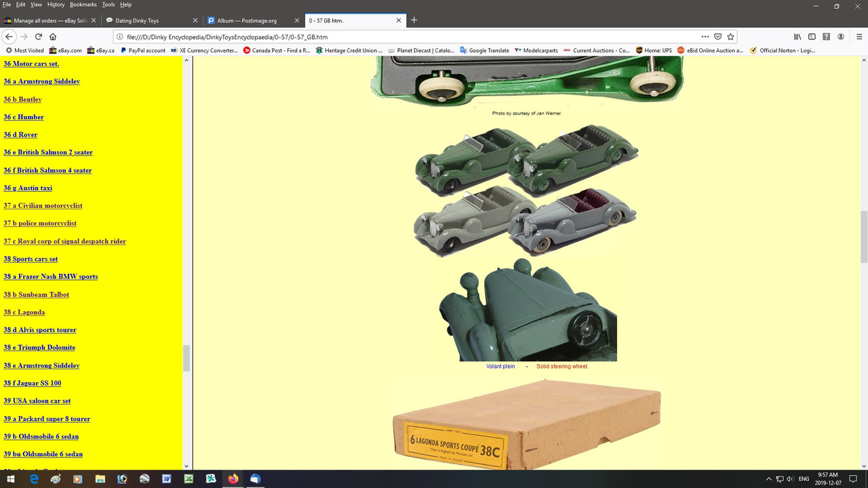
Task: Go back with the browser back arrow
Action: pos(9,37)
